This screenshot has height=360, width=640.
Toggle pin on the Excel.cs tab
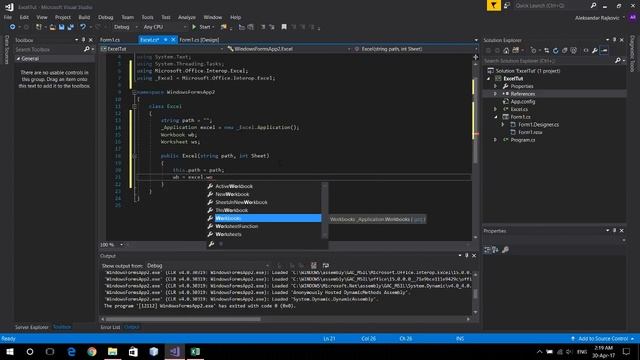(165, 40)
